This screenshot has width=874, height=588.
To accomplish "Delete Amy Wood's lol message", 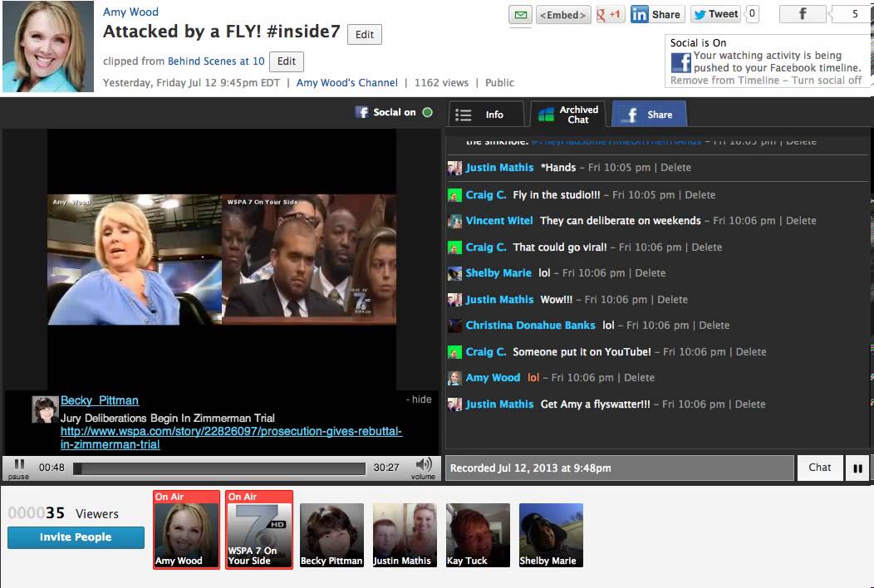I will (640, 378).
